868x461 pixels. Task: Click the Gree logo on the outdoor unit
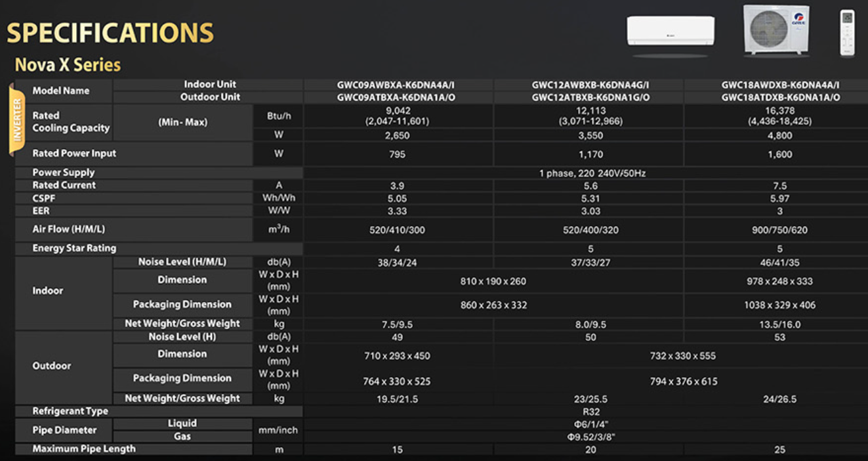click(x=800, y=20)
